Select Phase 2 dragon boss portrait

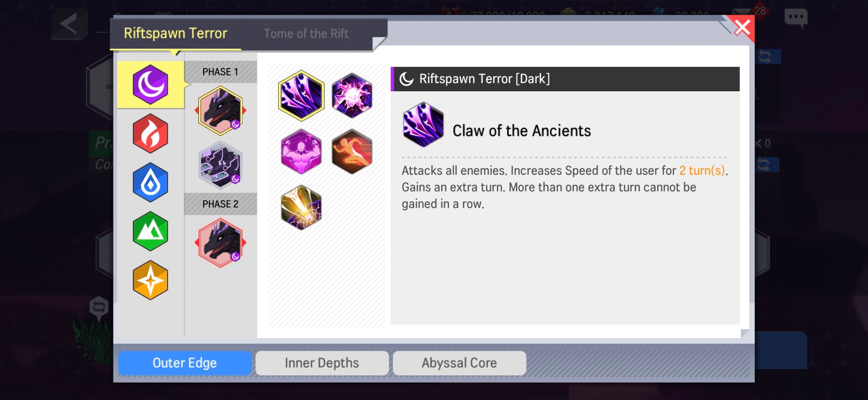tap(220, 243)
